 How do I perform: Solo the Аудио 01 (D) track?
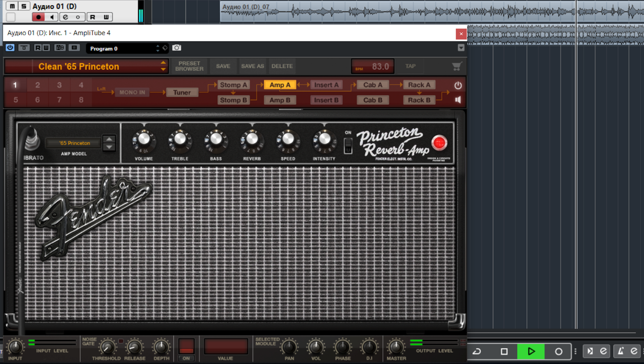[23, 7]
